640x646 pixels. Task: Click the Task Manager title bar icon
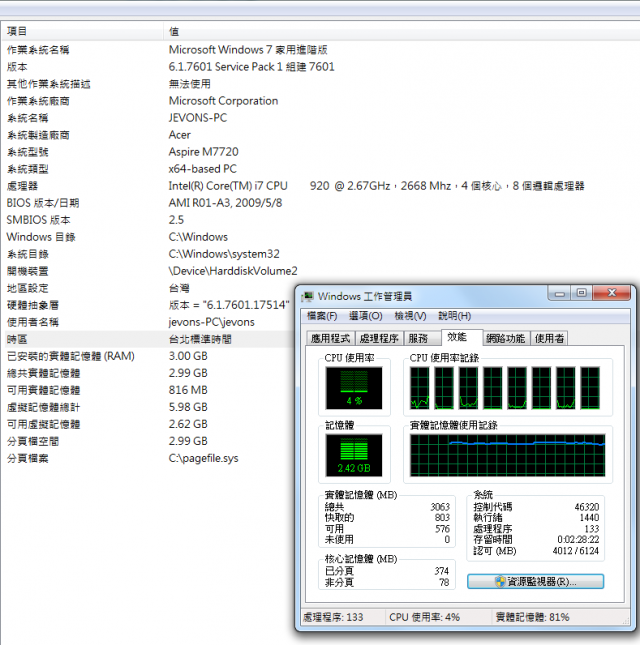click(x=307, y=296)
